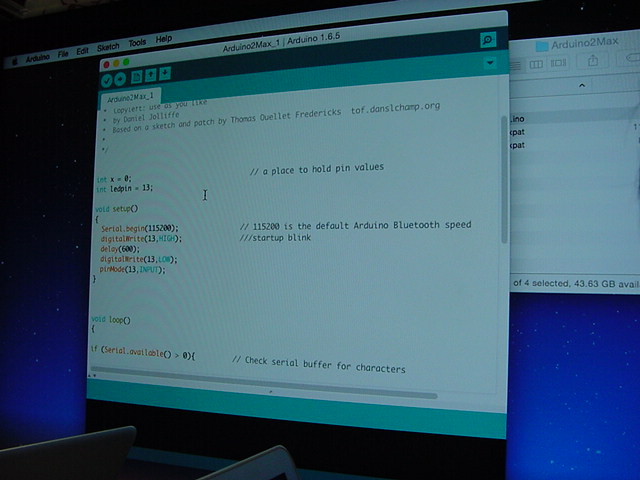Click the Finder Share icon
This screenshot has height=480, width=640.
coord(593,61)
